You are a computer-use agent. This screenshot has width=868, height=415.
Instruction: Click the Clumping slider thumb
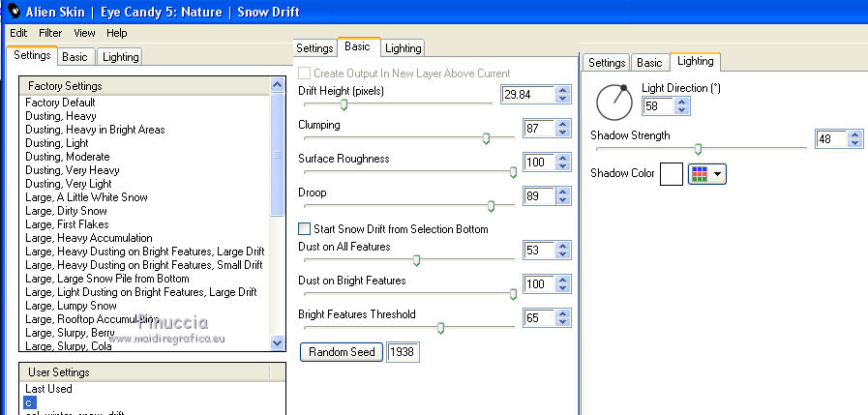pyautogui.click(x=486, y=138)
